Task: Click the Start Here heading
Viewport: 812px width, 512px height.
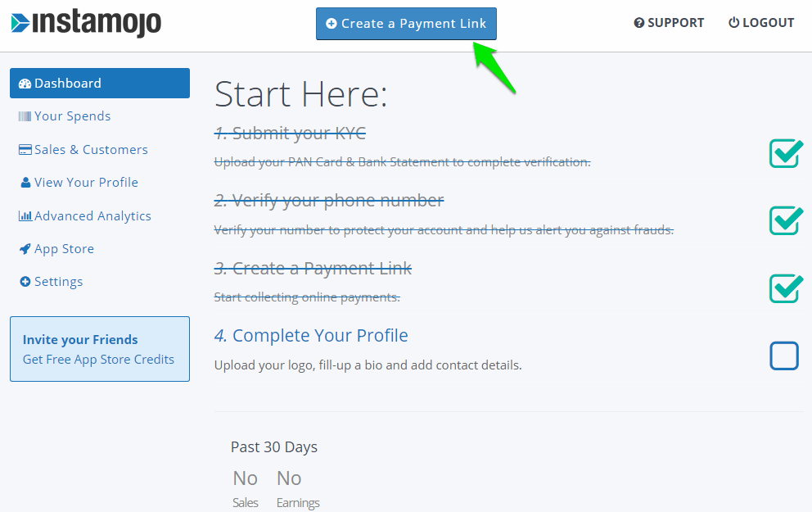Action: coord(301,94)
